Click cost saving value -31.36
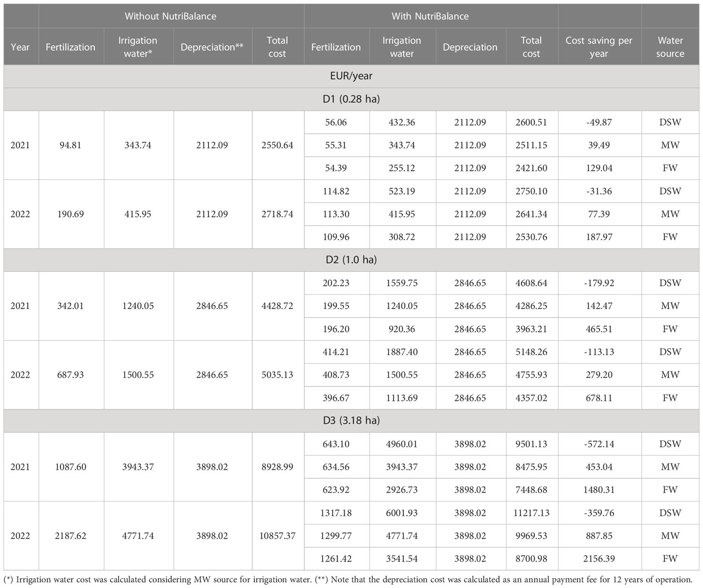Screen dimensions: 703x588 click(599, 191)
